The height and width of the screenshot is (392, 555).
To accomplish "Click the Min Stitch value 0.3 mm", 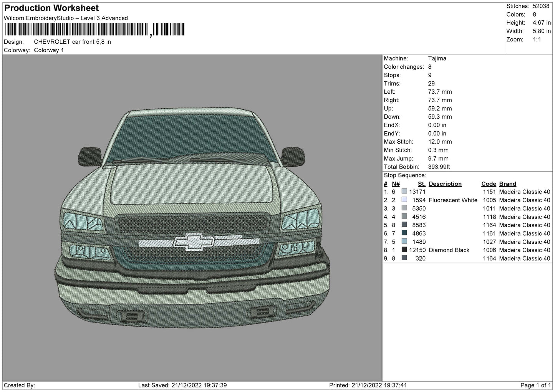I will pos(438,151).
